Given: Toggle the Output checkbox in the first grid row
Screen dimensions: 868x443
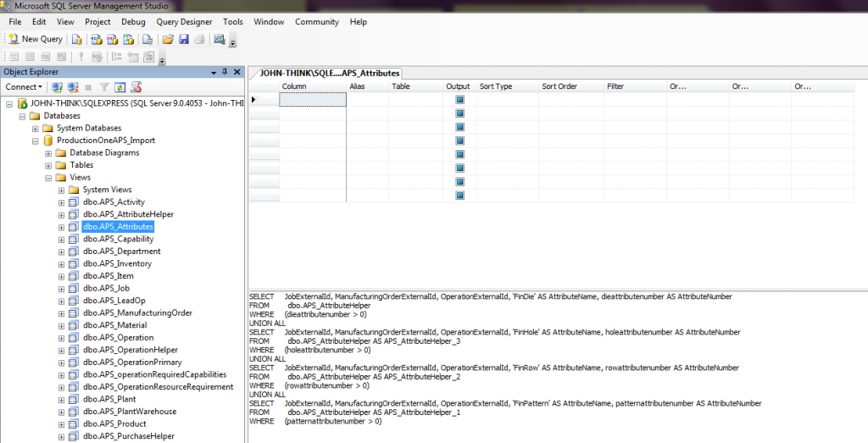Looking at the screenshot, I should [460, 100].
